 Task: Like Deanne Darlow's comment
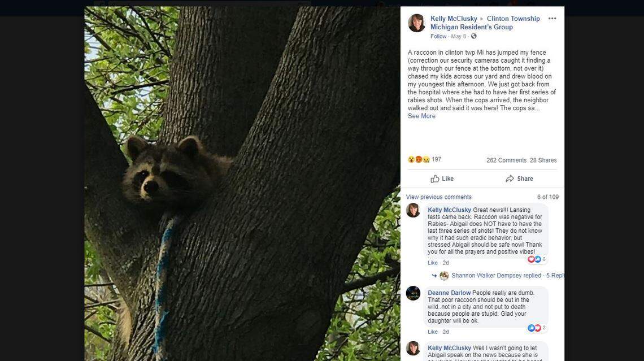432,332
